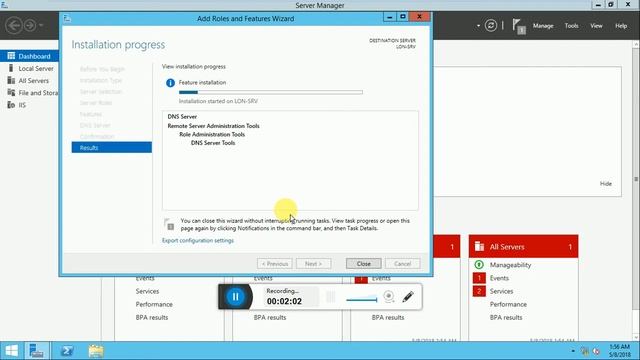The width and height of the screenshot is (640, 360).
Task: Click DNS Server Tools list entry
Action: [213, 143]
